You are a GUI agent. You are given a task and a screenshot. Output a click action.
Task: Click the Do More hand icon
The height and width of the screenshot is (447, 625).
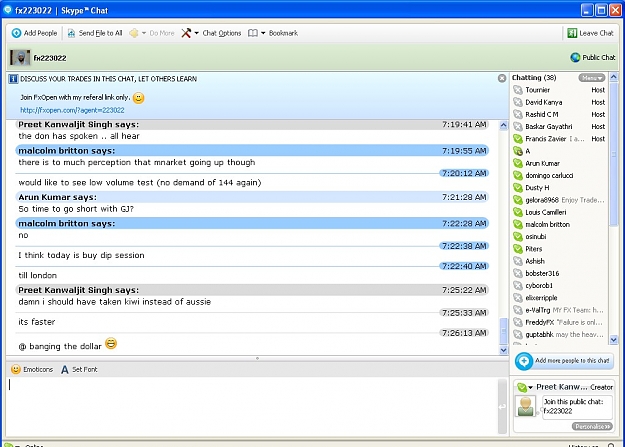coord(134,33)
